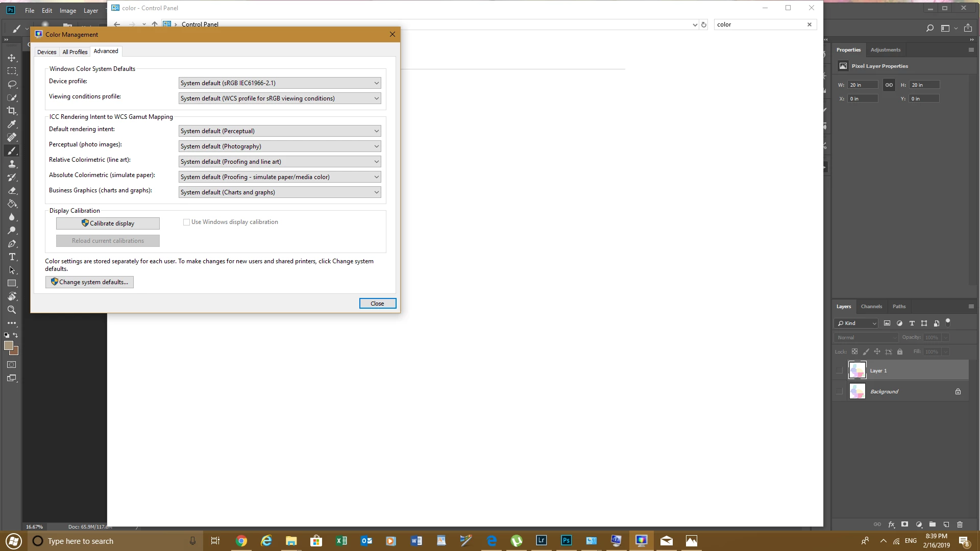980x551 pixels.
Task: Switch to the Channels tab
Action: (871, 306)
